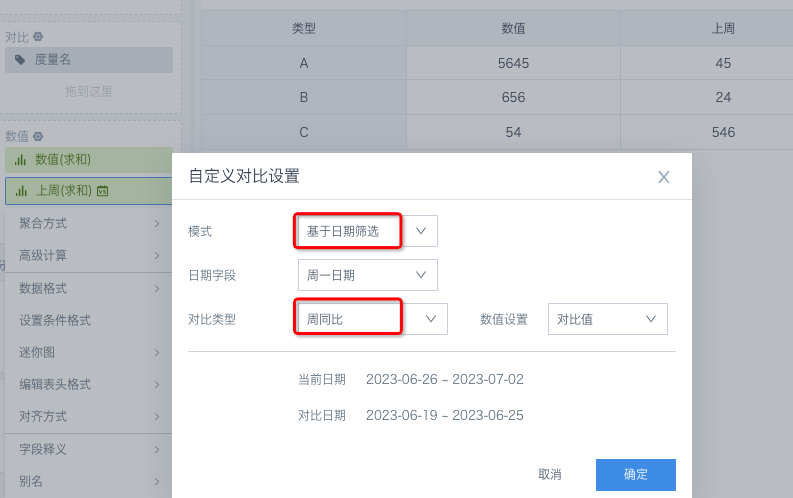The height and width of the screenshot is (498, 793).
Task: Open the 模式 dropdown showing 基于日期筛选
Action: pos(368,231)
